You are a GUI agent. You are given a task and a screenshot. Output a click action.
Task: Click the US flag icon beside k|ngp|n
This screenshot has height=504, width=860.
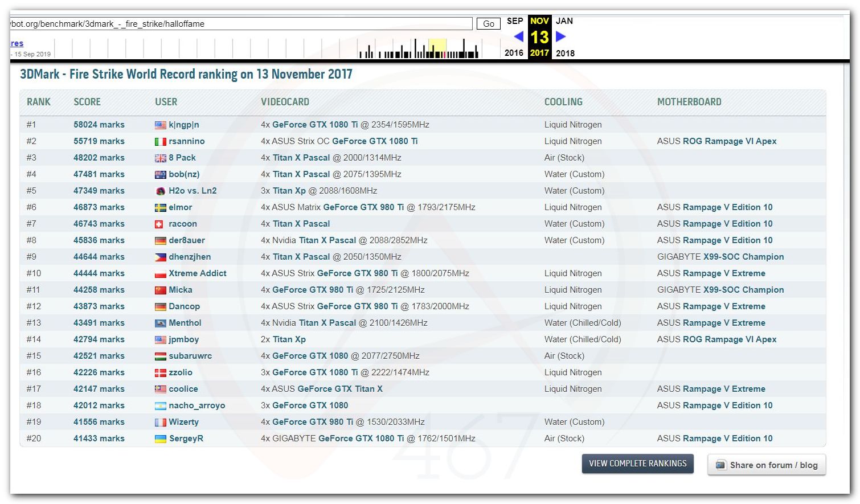[161, 125]
